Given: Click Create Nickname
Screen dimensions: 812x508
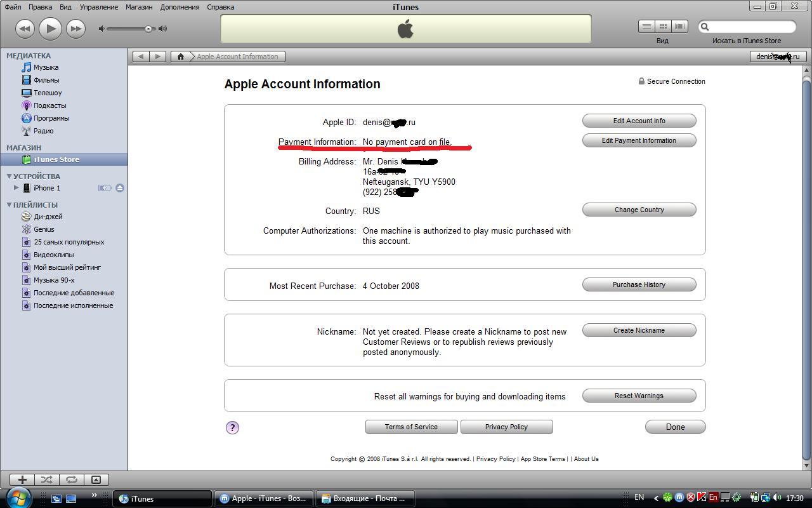Looking at the screenshot, I should [x=639, y=330].
